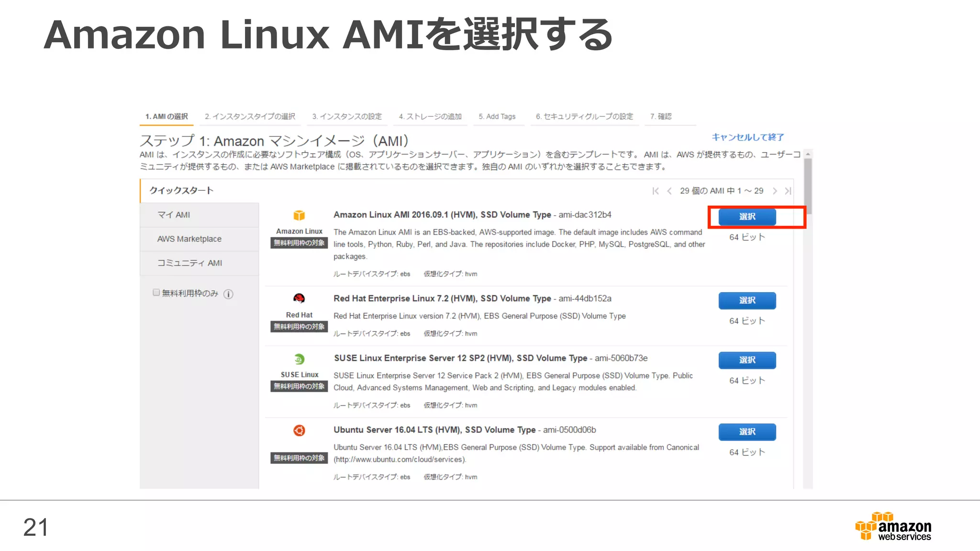This screenshot has width=980, height=551.
Task: Click the SUSE Linux chameleon icon
Action: (x=299, y=359)
